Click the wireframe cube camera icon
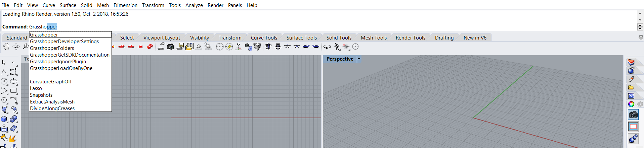 click(x=257, y=47)
